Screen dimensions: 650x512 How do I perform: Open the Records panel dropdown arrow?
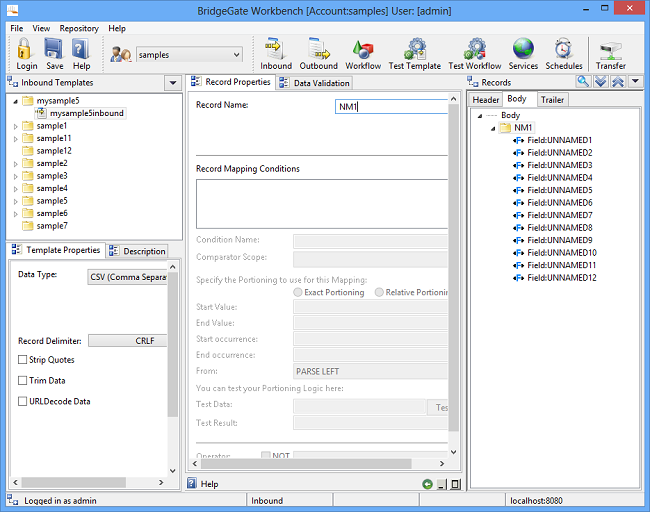click(x=635, y=82)
